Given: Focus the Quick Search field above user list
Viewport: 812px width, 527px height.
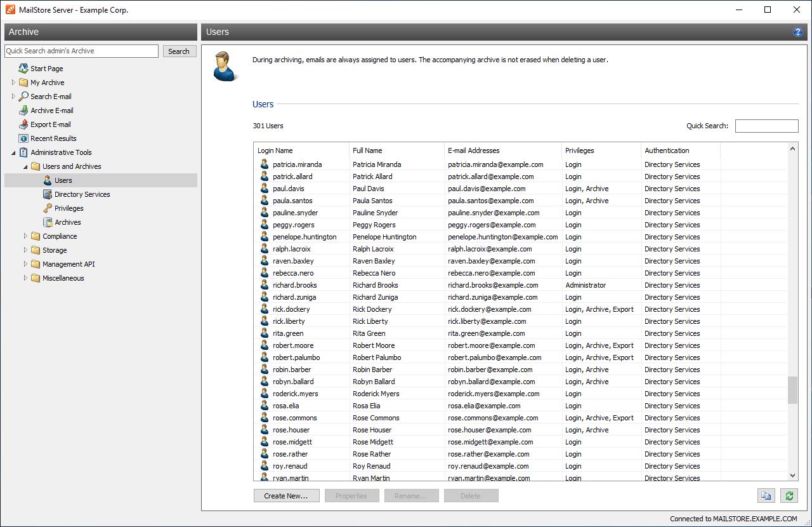Looking at the screenshot, I should [x=766, y=126].
